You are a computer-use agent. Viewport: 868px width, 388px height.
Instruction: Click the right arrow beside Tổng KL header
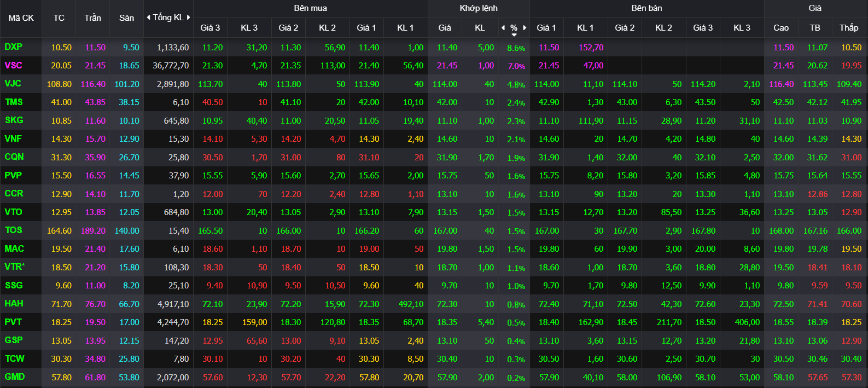(x=189, y=18)
